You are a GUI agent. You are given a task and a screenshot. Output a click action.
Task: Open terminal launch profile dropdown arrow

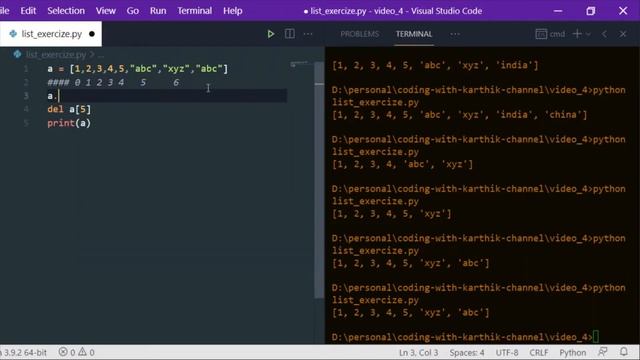588,34
